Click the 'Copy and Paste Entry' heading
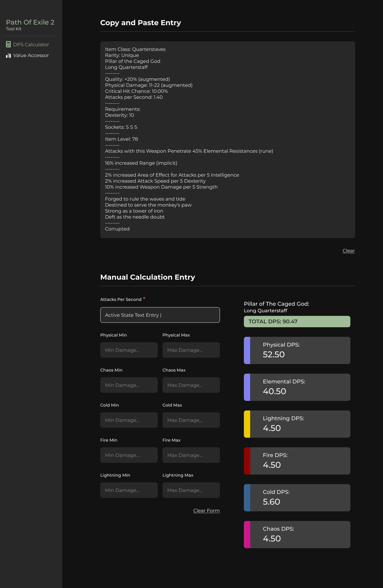This screenshot has height=588, width=383. (141, 23)
